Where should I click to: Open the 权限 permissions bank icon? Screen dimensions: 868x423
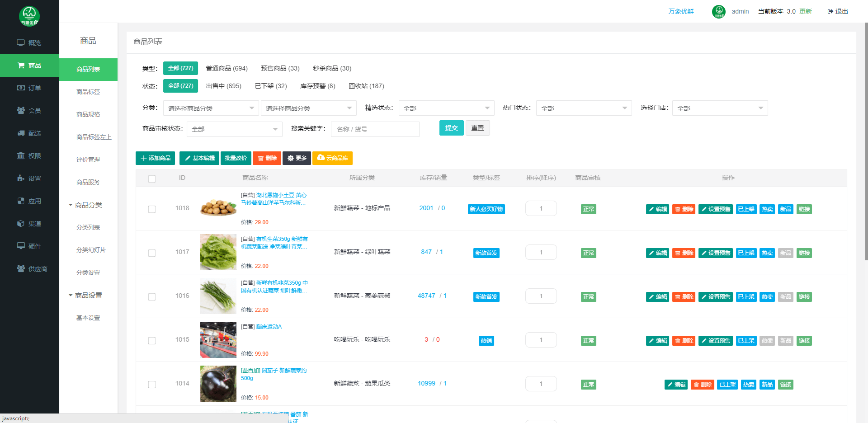pos(21,156)
